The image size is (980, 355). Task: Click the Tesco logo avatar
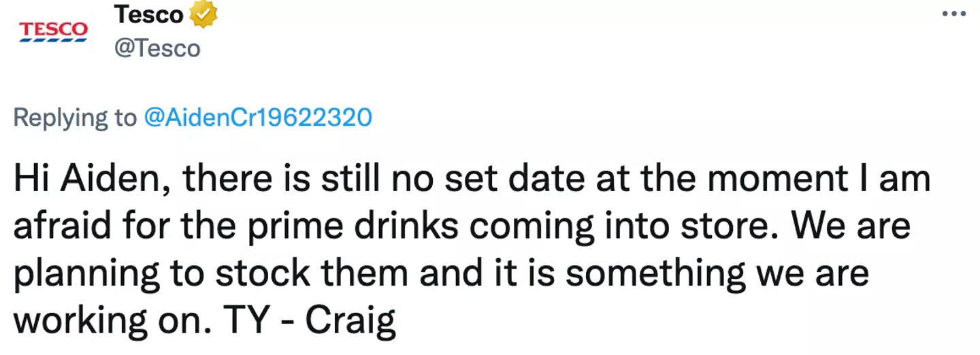[53, 32]
